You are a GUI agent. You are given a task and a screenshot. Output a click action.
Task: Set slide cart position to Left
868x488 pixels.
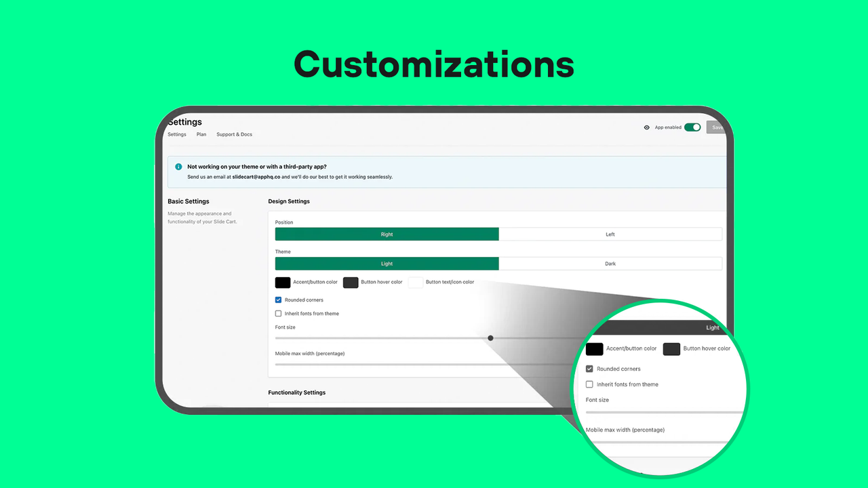(x=610, y=234)
